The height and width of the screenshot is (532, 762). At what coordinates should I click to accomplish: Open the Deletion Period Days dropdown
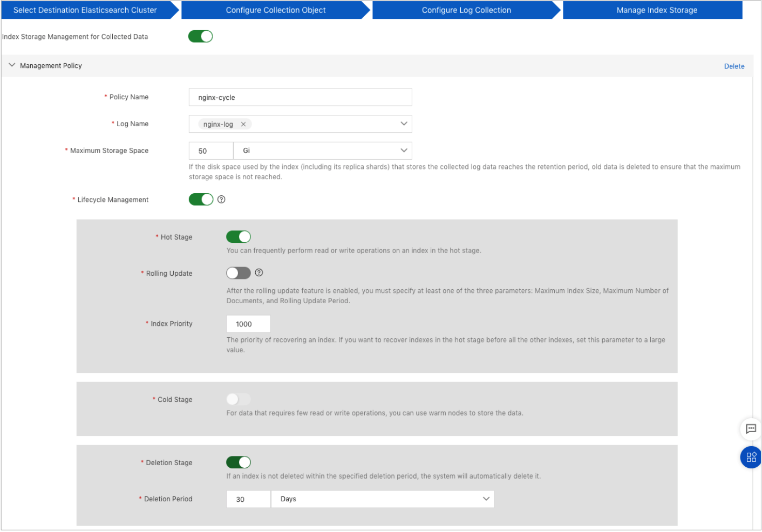click(382, 499)
